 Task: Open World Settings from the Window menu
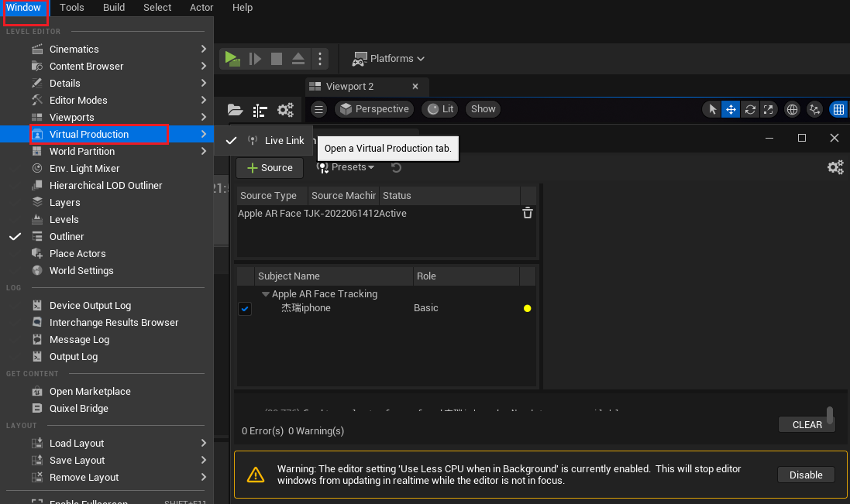click(107, 271)
